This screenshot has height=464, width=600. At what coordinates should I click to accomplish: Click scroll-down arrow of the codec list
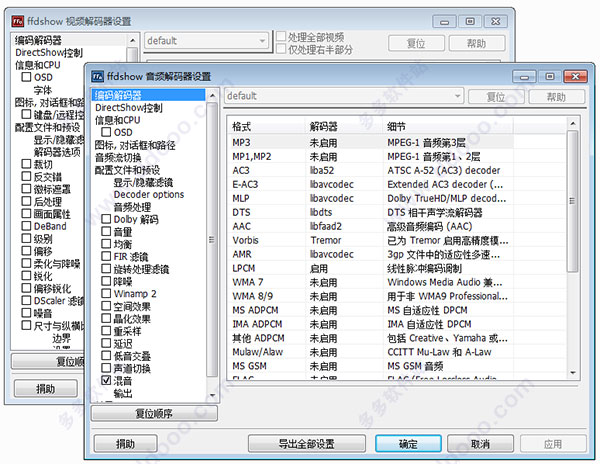click(x=573, y=373)
